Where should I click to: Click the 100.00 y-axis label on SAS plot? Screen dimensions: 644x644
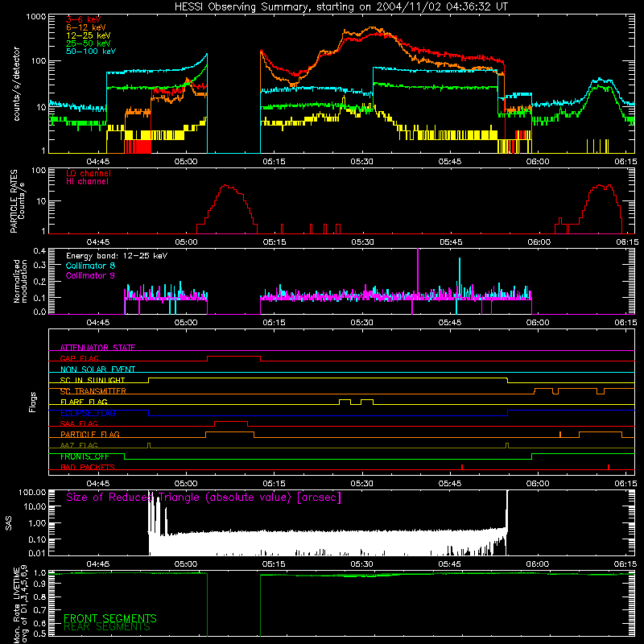tap(32, 493)
